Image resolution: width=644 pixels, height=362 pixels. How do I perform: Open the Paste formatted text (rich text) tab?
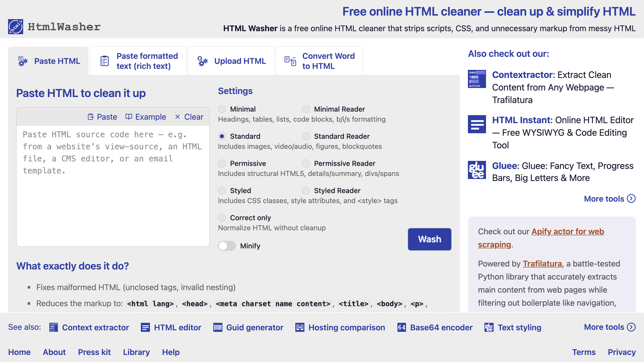coord(138,61)
